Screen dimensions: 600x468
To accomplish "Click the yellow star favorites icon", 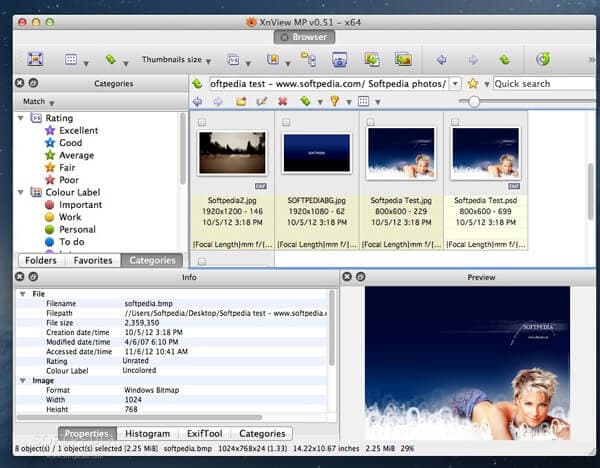I will point(473,84).
